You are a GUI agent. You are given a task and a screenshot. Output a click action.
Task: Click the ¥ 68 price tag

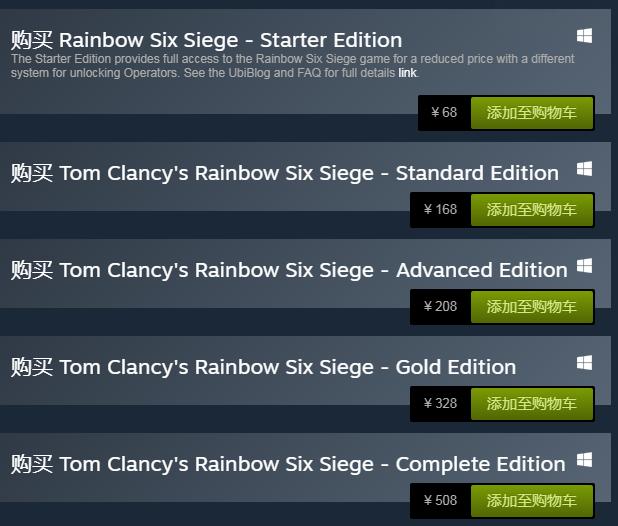443,113
